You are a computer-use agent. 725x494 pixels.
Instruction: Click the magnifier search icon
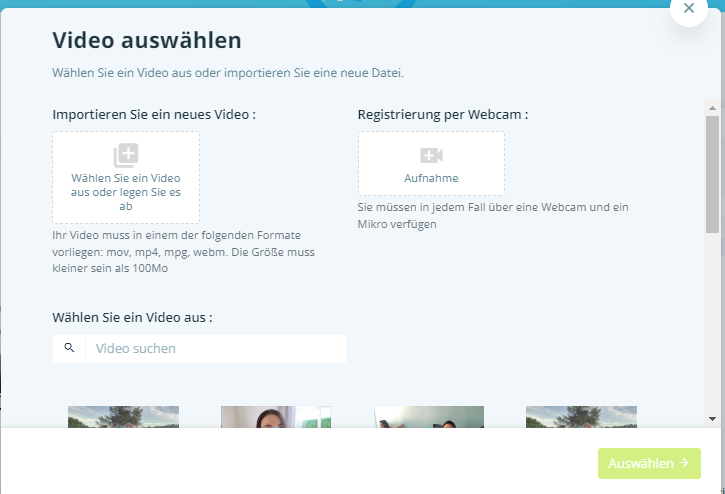click(x=69, y=348)
